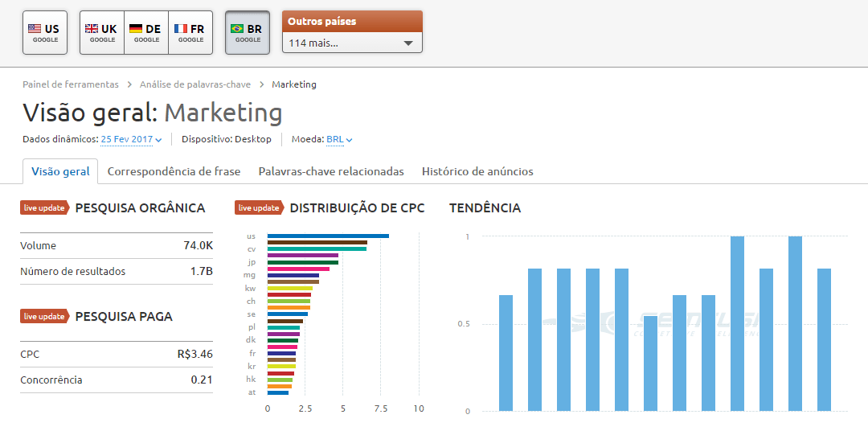Select the US Google database button
The width and height of the screenshot is (868, 431).
point(45,33)
